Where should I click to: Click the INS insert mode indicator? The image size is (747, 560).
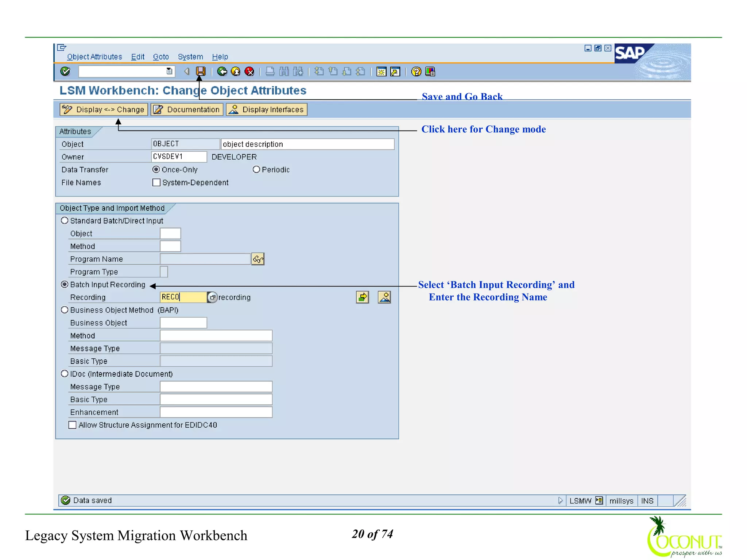(x=647, y=501)
